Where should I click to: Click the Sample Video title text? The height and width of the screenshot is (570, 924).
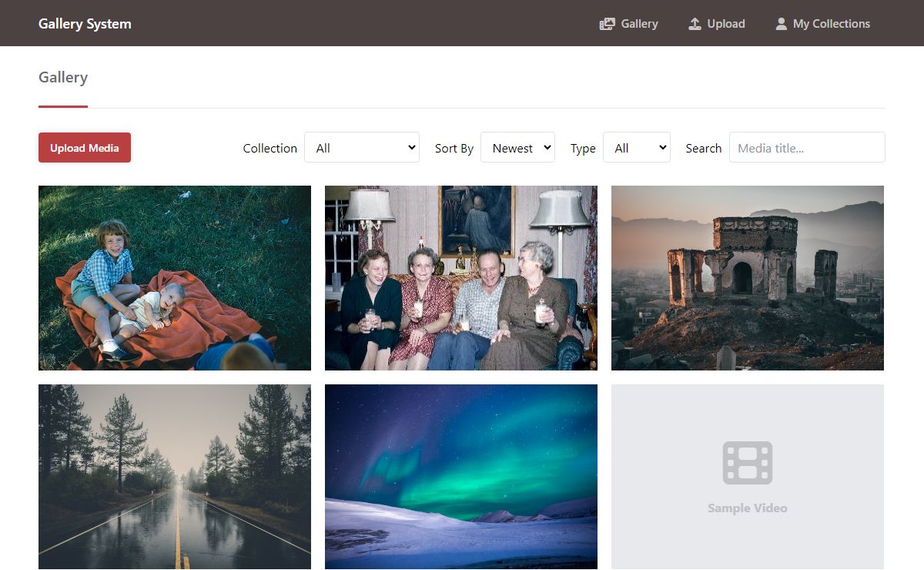point(747,508)
